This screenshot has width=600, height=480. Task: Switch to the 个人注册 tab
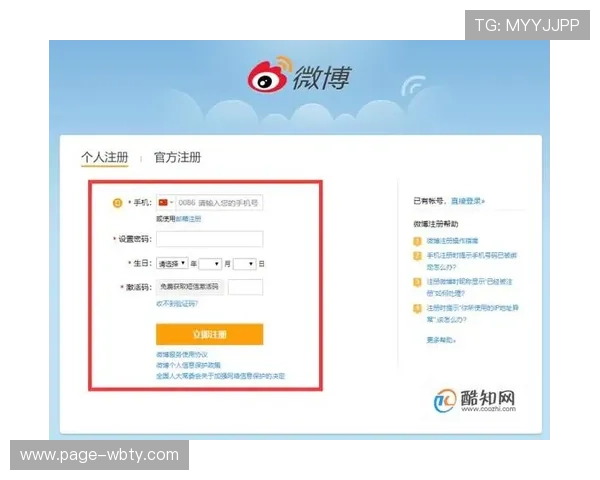pyautogui.click(x=104, y=157)
